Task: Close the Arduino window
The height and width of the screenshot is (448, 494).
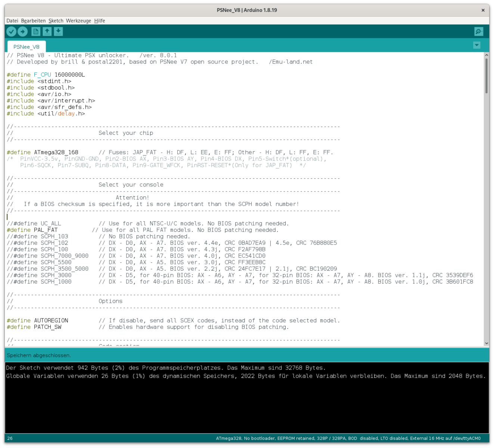Action: click(483, 10)
